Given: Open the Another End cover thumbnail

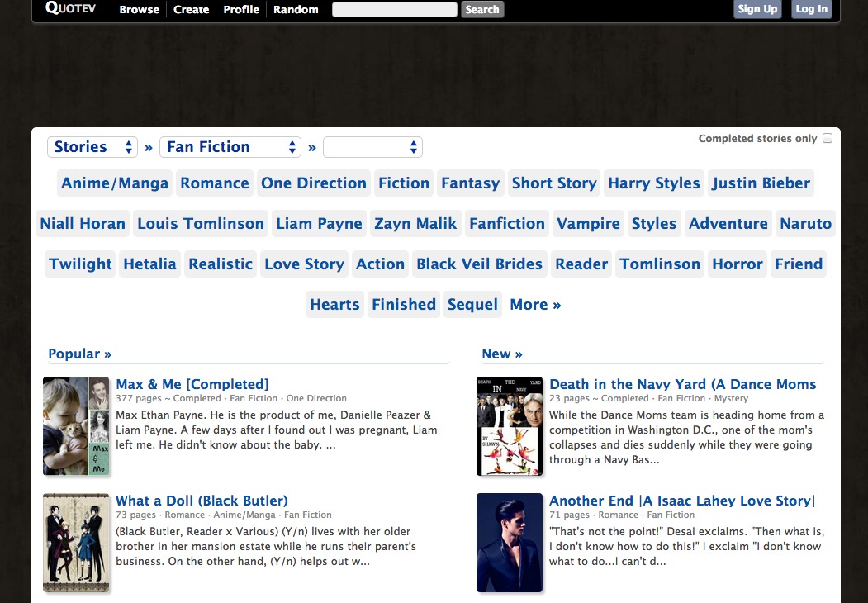Looking at the screenshot, I should tap(510, 543).
